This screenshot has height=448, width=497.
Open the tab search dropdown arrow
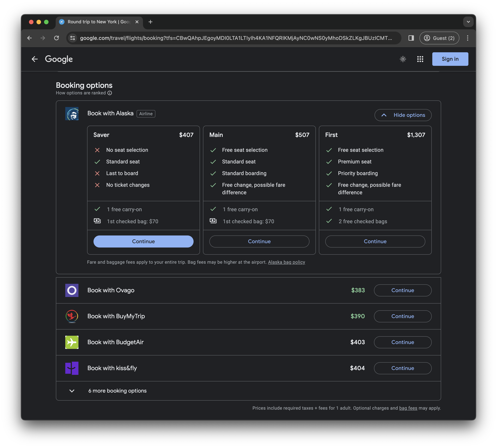click(x=468, y=22)
